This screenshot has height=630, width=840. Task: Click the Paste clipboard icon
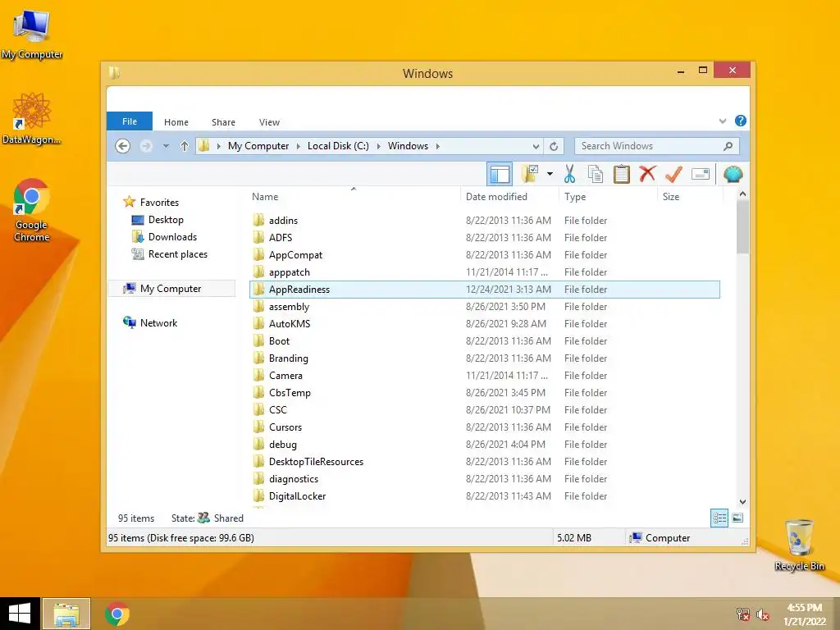tap(622, 174)
